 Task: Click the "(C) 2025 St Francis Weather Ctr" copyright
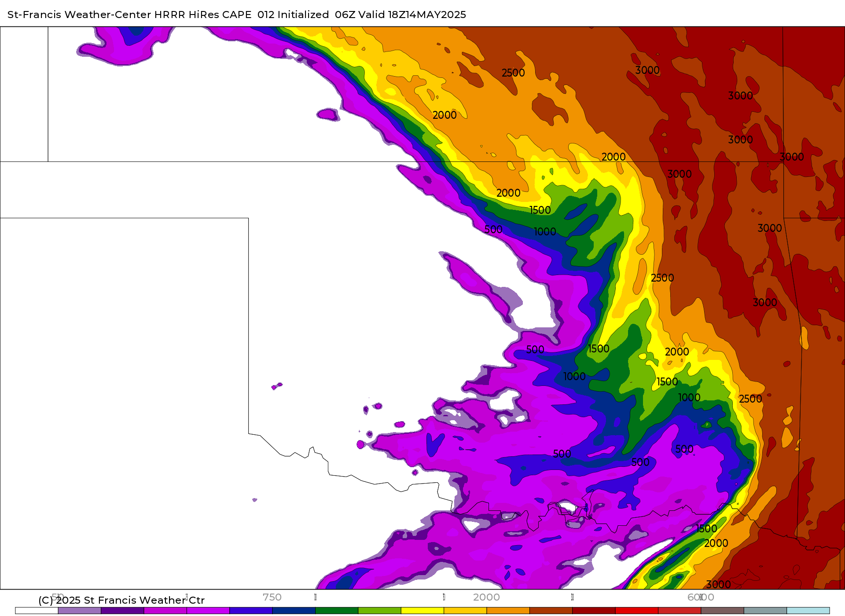pos(121,600)
